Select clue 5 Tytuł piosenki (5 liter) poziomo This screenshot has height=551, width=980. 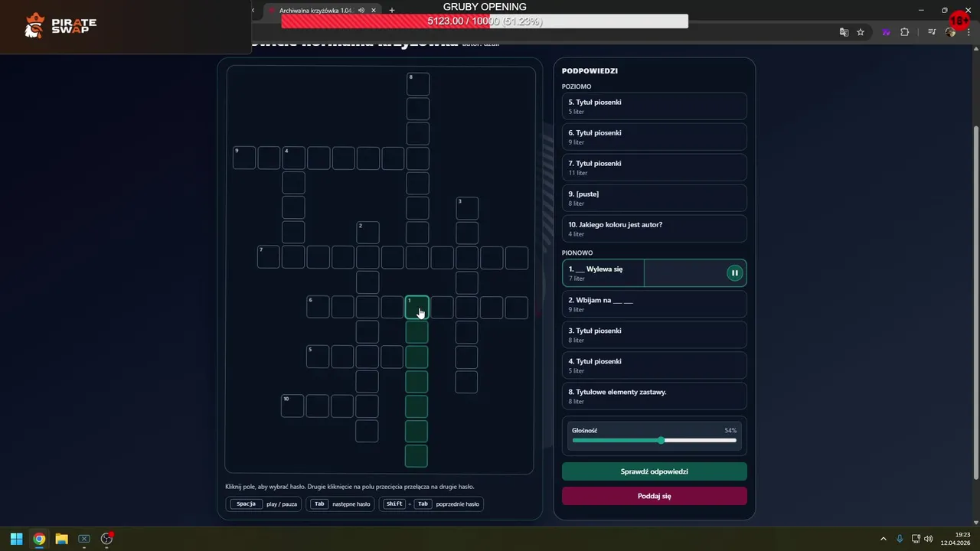click(654, 106)
